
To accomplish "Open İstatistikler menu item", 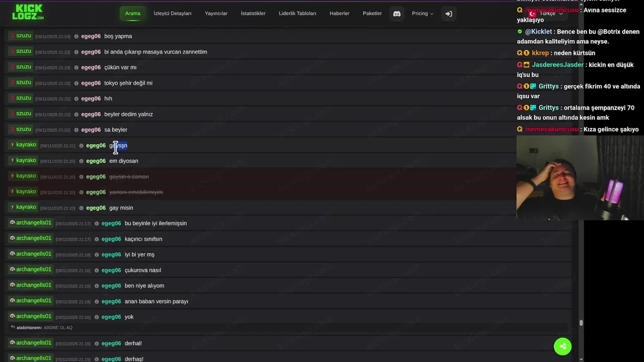I will tap(253, 14).
